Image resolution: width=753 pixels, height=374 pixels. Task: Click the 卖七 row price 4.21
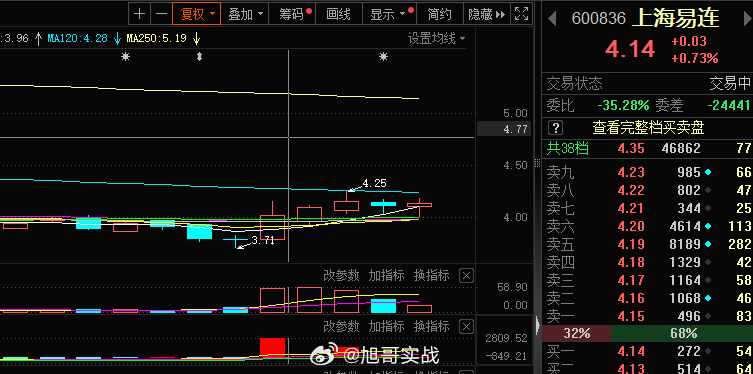(631, 208)
